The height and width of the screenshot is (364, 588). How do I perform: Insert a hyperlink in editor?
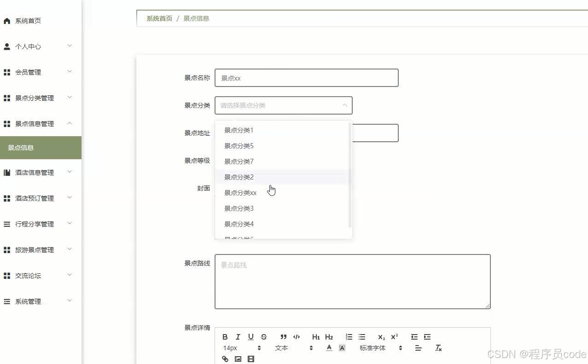point(225,359)
